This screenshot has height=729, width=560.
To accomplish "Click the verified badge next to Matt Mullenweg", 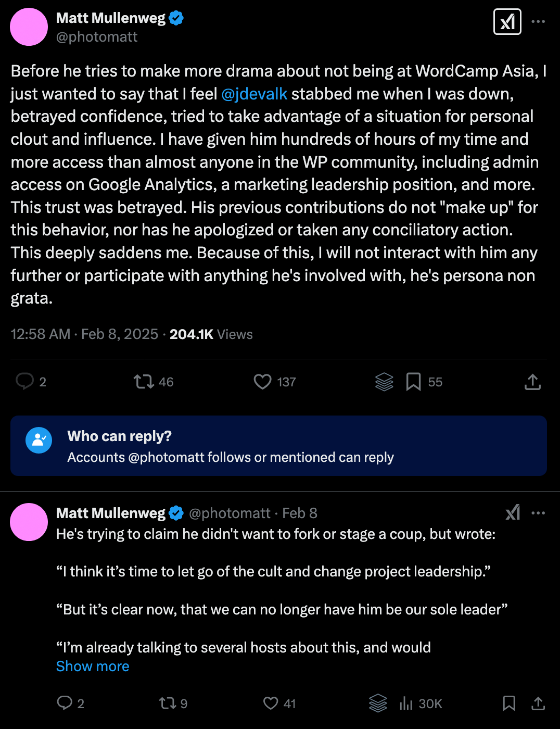I will [175, 17].
